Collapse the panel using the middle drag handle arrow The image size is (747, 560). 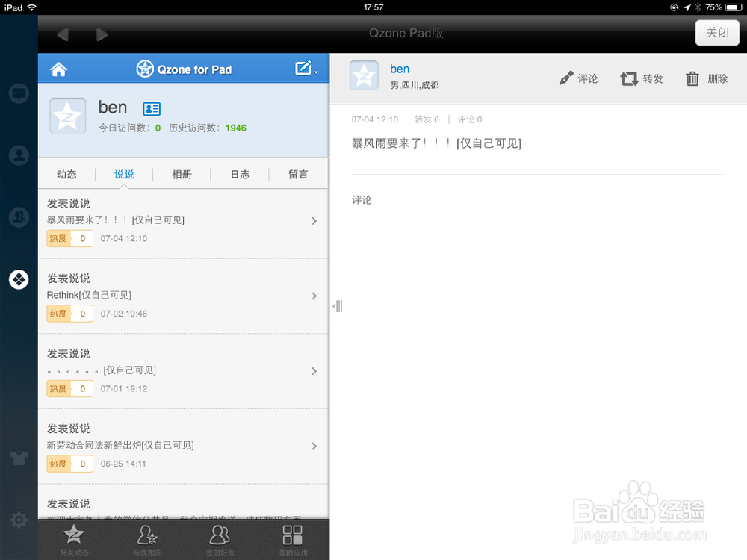[x=337, y=306]
